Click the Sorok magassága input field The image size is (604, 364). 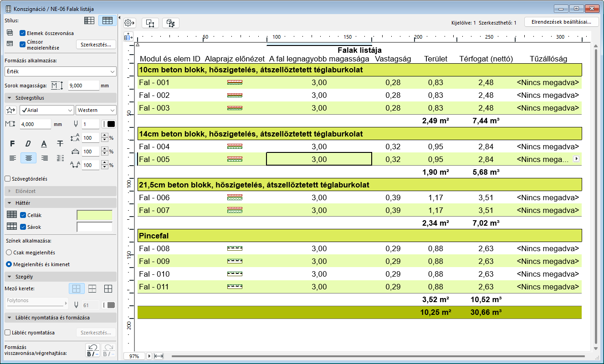83,86
